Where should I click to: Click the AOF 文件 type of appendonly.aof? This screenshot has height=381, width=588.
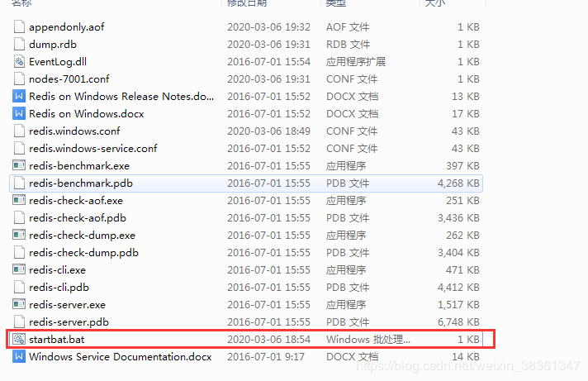click(348, 27)
